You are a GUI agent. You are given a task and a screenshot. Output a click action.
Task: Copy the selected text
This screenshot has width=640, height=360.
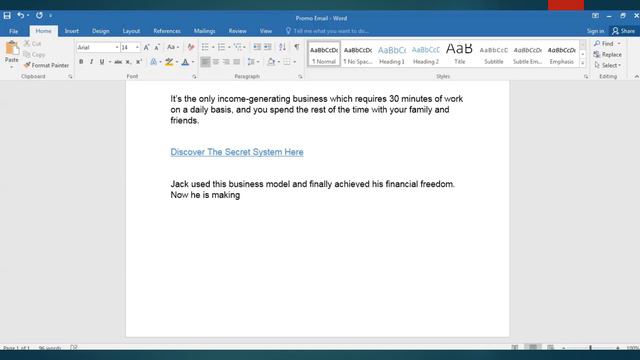tap(34, 54)
